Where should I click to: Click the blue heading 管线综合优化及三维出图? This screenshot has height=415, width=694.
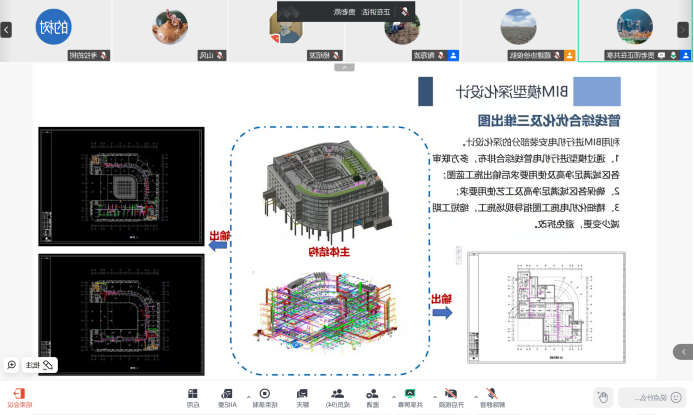(x=549, y=120)
